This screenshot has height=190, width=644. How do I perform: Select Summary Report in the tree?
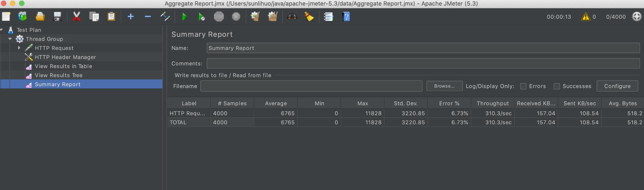(58, 84)
